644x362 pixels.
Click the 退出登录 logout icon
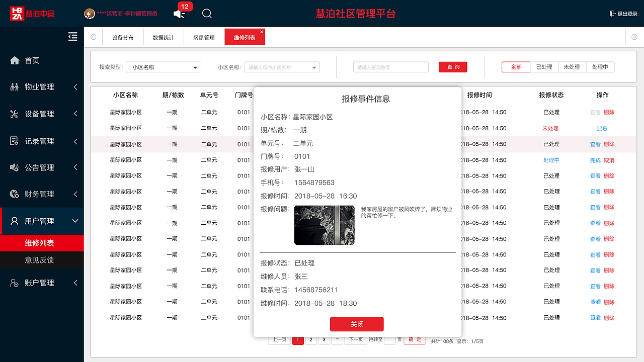click(x=612, y=14)
